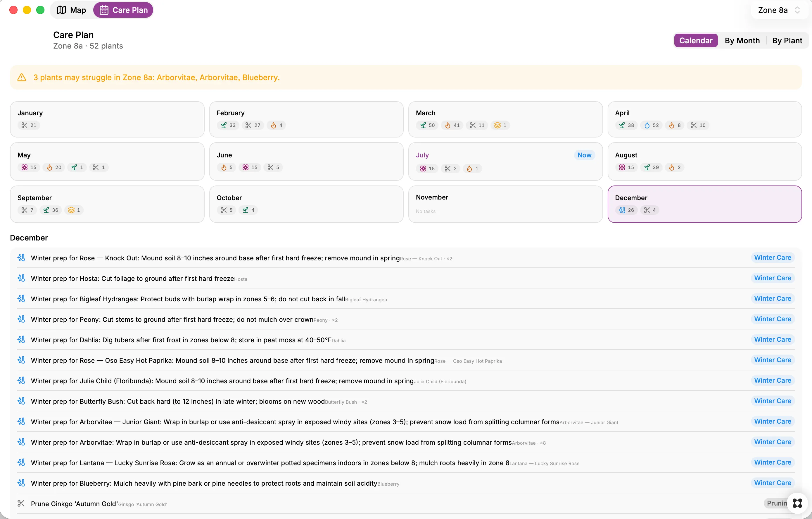Image resolution: width=812 pixels, height=519 pixels.
Task: Open the April month card
Action: click(x=704, y=119)
